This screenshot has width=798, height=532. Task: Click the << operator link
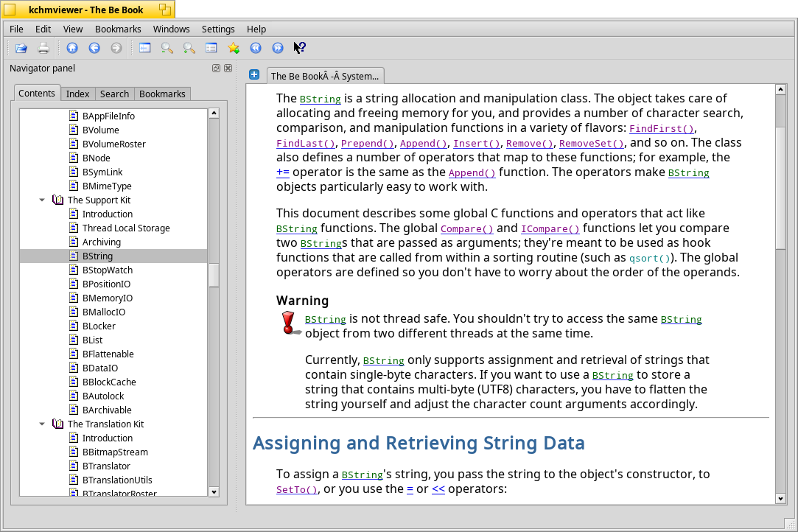[438, 489]
